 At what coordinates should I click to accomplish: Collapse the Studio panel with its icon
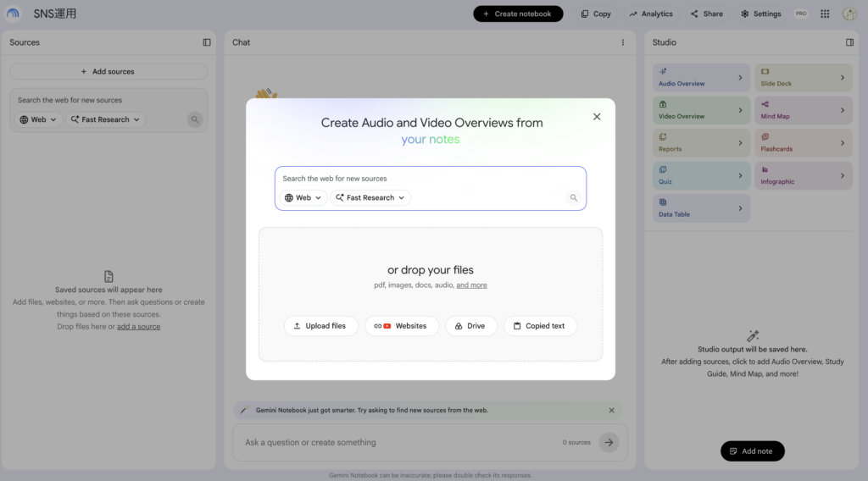(x=849, y=42)
